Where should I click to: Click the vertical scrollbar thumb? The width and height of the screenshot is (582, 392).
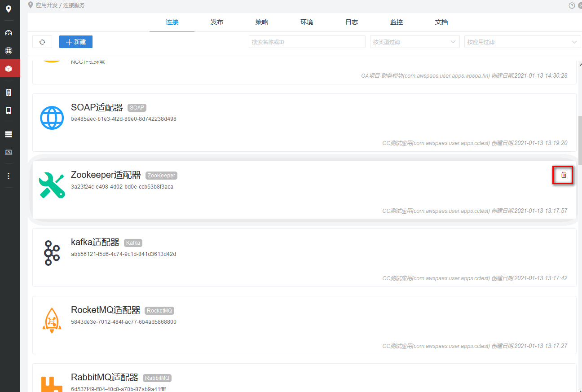coord(580,141)
